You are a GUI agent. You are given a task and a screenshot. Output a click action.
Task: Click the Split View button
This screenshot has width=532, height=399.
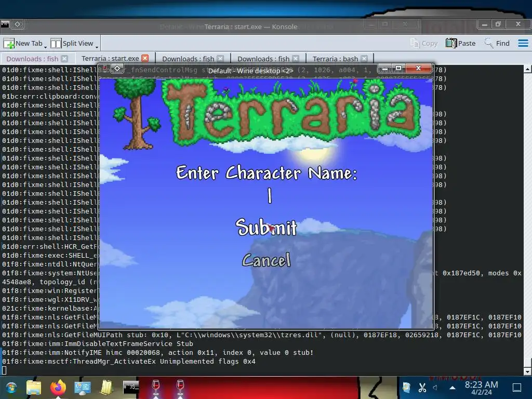72,44
